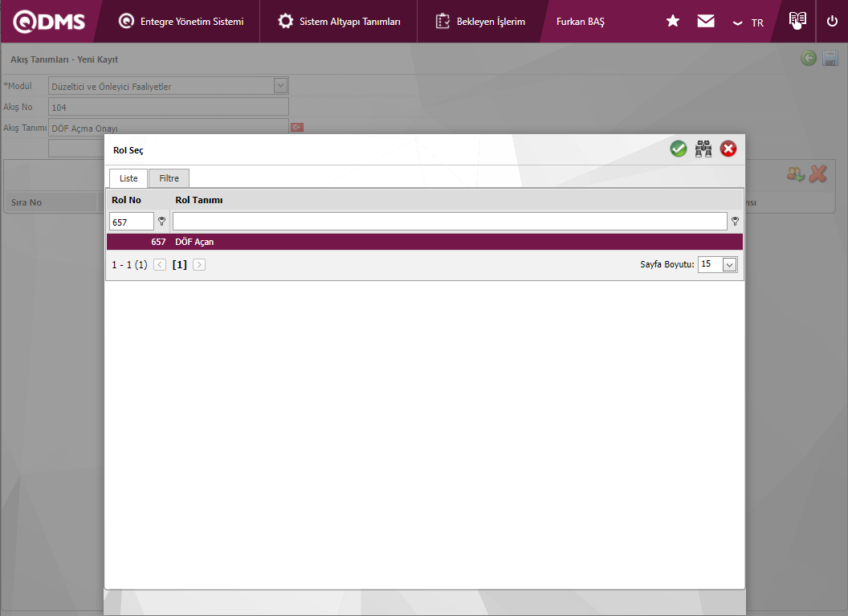The width and height of the screenshot is (848, 616).
Task: Click the Rol Tanımı column header
Action: tap(199, 200)
